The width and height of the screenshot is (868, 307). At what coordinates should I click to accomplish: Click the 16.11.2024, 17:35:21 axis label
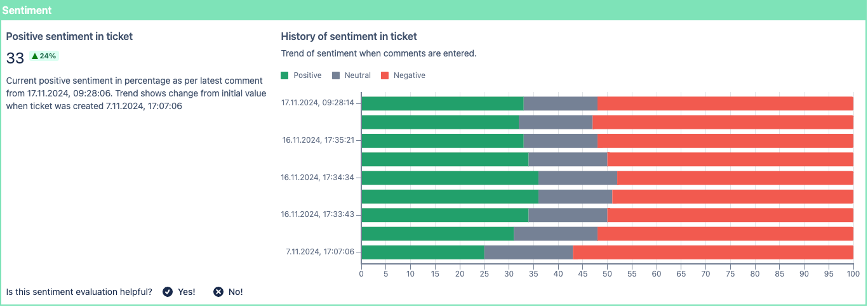[x=318, y=140]
